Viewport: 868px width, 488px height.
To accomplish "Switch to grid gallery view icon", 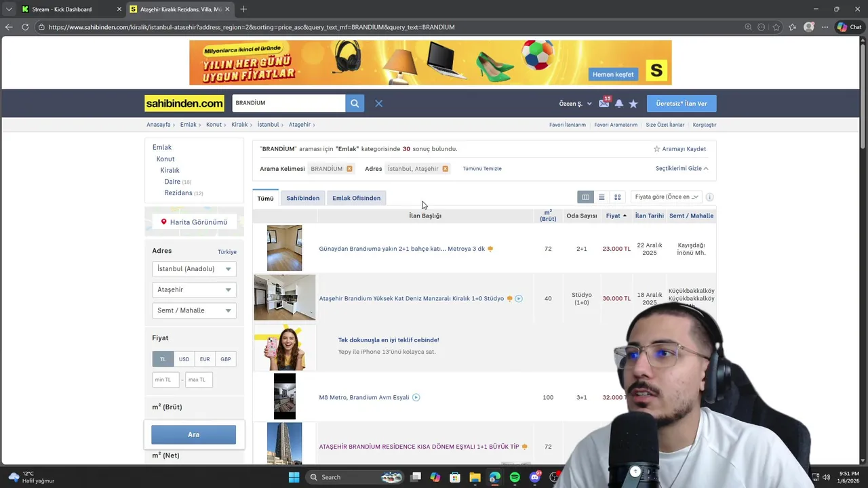I will click(x=617, y=197).
